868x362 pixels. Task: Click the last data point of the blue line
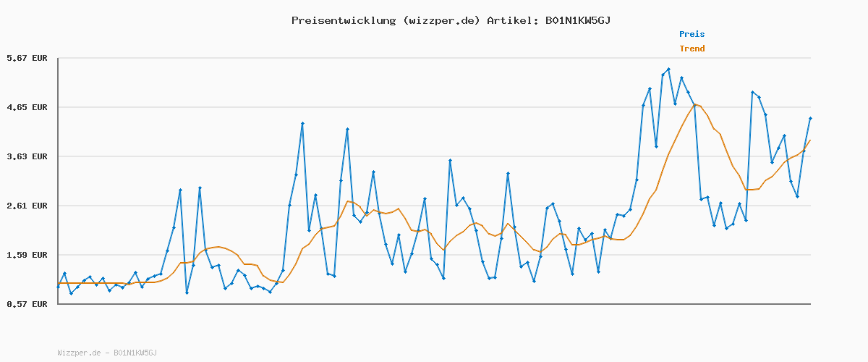810,118
